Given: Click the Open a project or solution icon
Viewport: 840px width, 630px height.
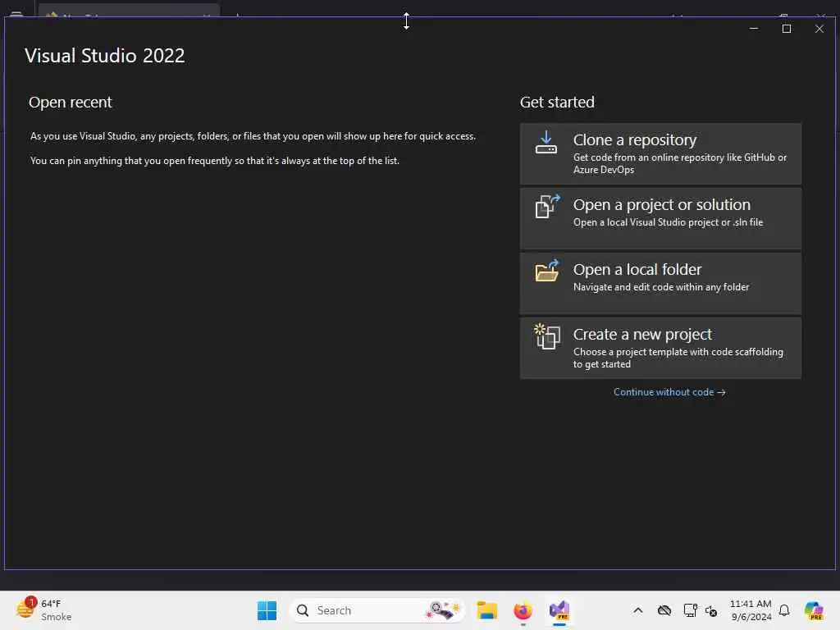Looking at the screenshot, I should coord(547,206).
